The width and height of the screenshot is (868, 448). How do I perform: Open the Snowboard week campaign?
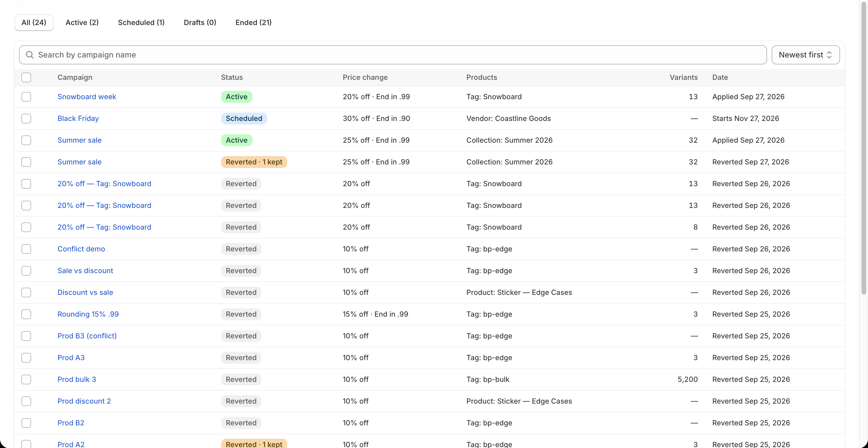pyautogui.click(x=87, y=97)
